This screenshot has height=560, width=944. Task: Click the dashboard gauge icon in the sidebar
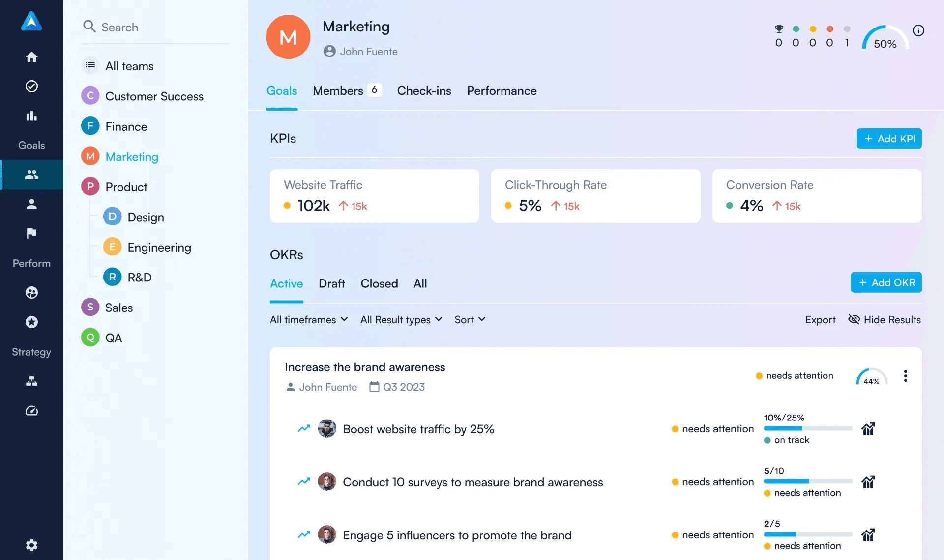coord(31,411)
